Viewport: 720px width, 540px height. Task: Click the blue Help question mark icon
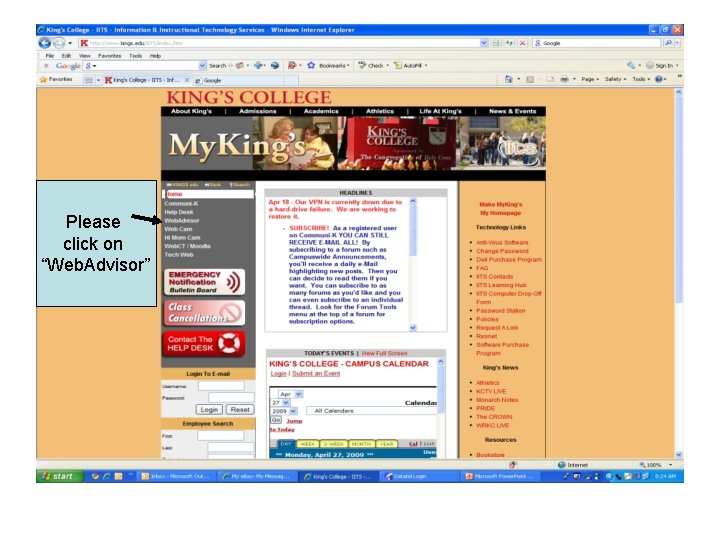tap(658, 79)
